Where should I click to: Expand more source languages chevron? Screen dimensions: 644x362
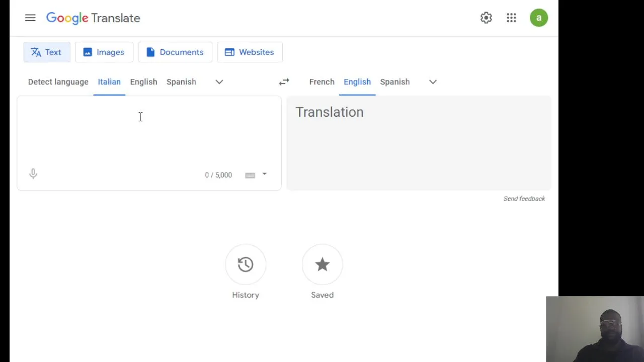(219, 82)
